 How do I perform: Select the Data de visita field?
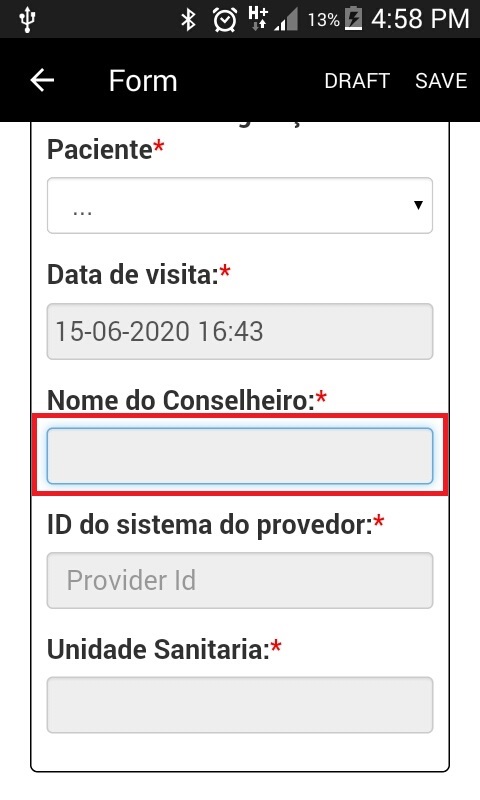[x=240, y=331]
